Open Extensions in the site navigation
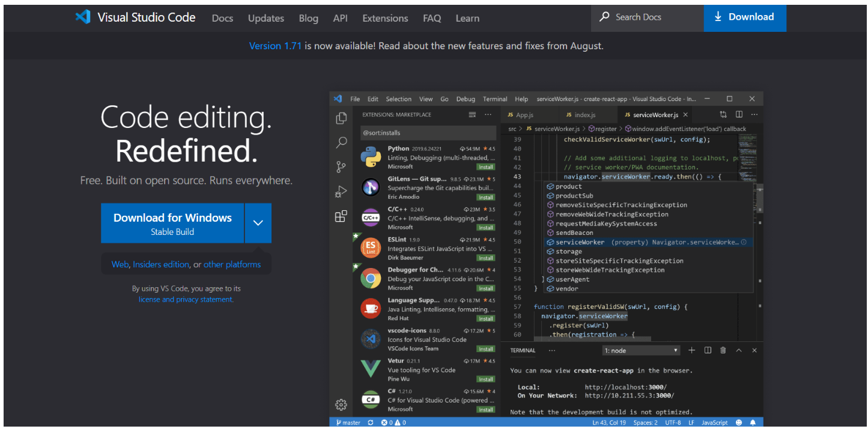Screen dimensions: 868x429 pos(385,18)
